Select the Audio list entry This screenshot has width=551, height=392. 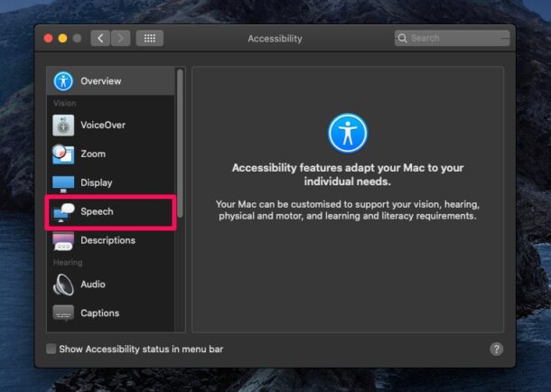(110, 285)
